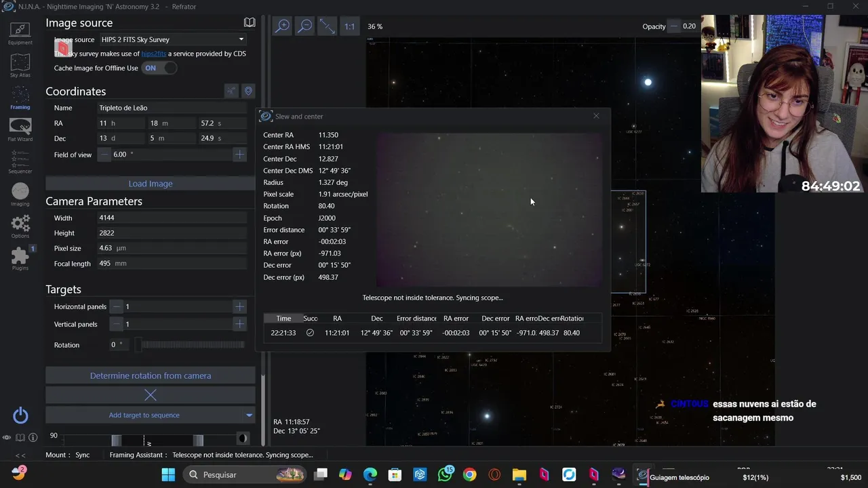Screen dimensions: 868x488
Task: Select the 22:21:33 row in results table
Action: click(x=431, y=333)
